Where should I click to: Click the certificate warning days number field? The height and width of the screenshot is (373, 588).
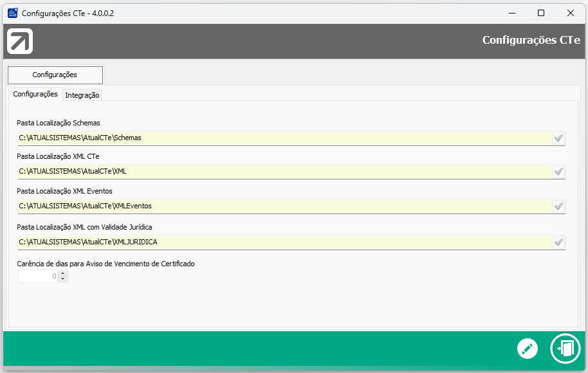point(37,277)
